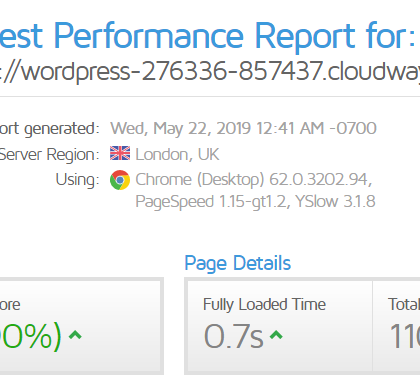Viewport: 420px width, 390px height.
Task: Click the Chrome browser icon
Action: [x=120, y=180]
